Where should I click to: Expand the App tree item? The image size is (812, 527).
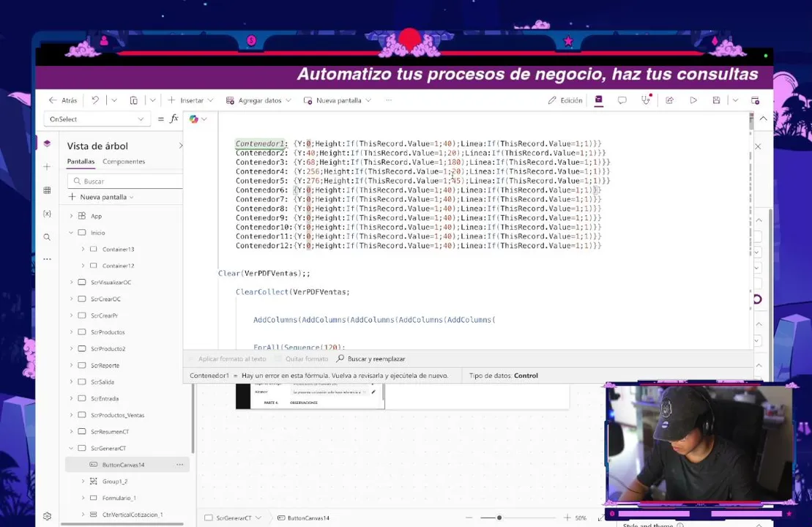pyautogui.click(x=72, y=216)
